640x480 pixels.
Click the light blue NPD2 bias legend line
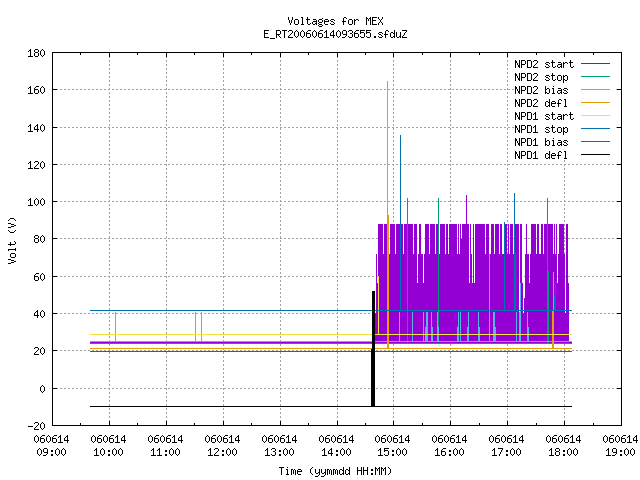coord(596,90)
